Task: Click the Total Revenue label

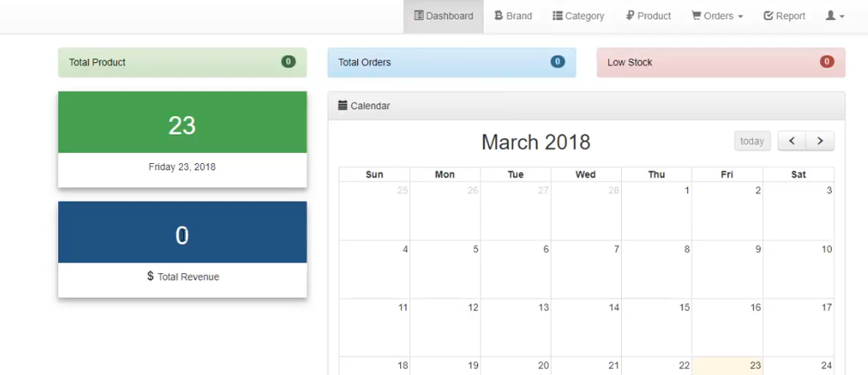Action: pos(188,277)
